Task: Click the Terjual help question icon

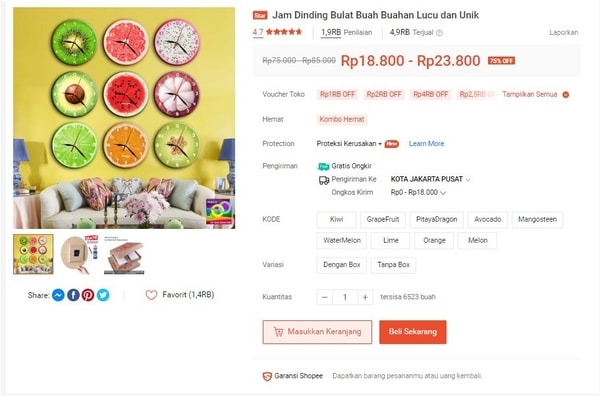Action: pos(439,33)
